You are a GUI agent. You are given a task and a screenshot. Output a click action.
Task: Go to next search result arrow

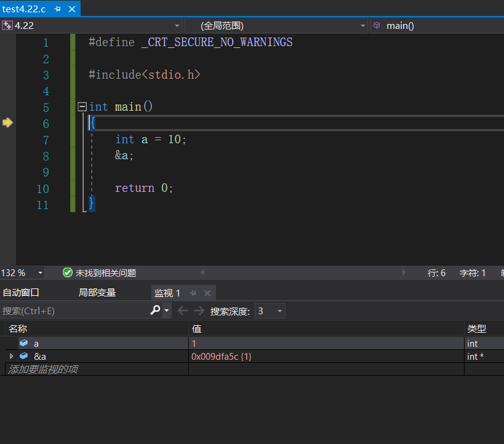[199, 311]
